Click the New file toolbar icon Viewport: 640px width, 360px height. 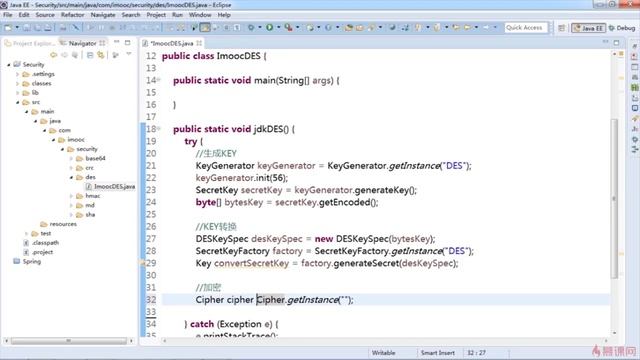(8, 27)
